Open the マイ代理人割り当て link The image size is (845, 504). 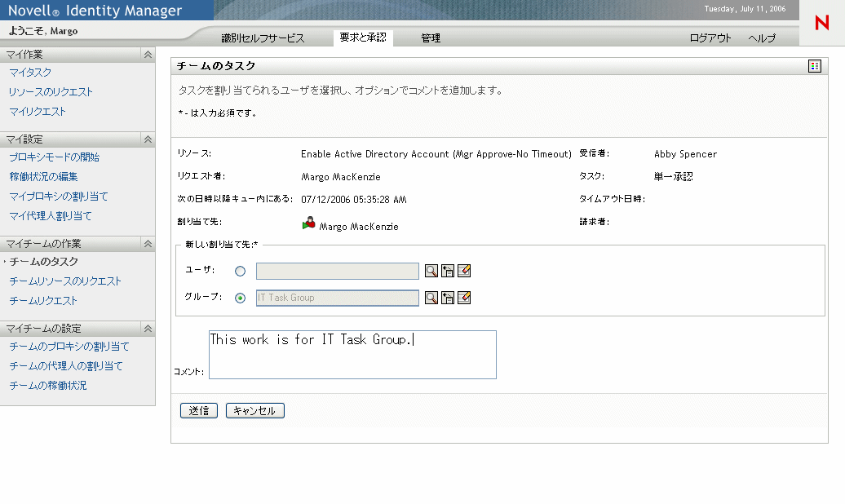point(50,215)
